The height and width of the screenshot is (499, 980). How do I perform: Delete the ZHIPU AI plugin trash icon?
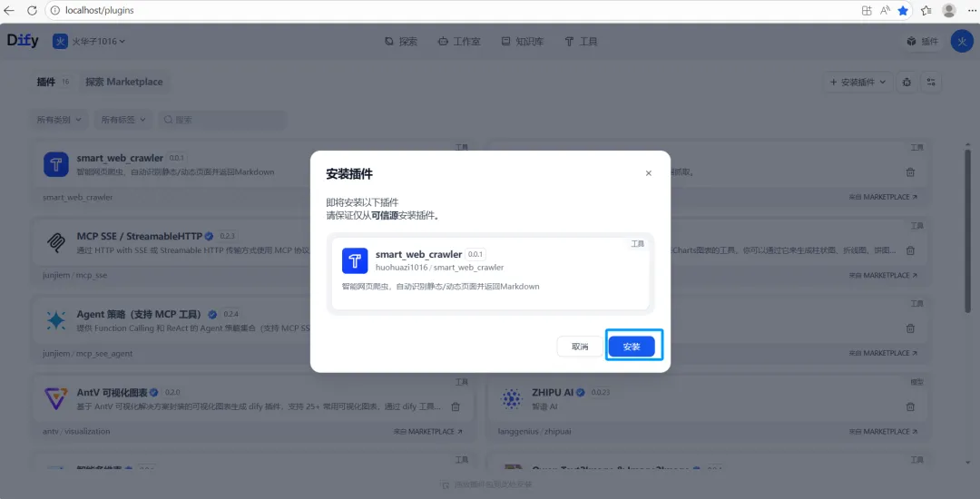click(911, 406)
